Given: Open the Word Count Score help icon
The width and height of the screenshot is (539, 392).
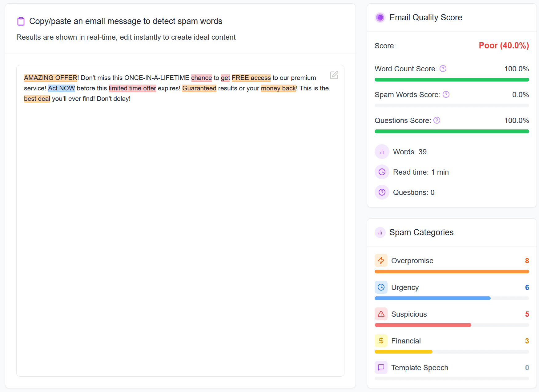Looking at the screenshot, I should coord(443,69).
